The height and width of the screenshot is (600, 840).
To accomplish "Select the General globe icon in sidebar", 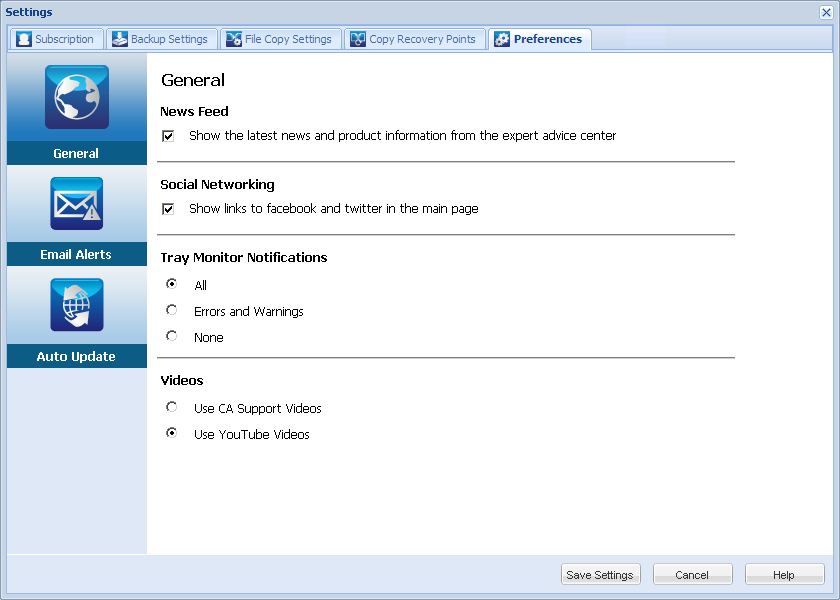I will (76, 97).
